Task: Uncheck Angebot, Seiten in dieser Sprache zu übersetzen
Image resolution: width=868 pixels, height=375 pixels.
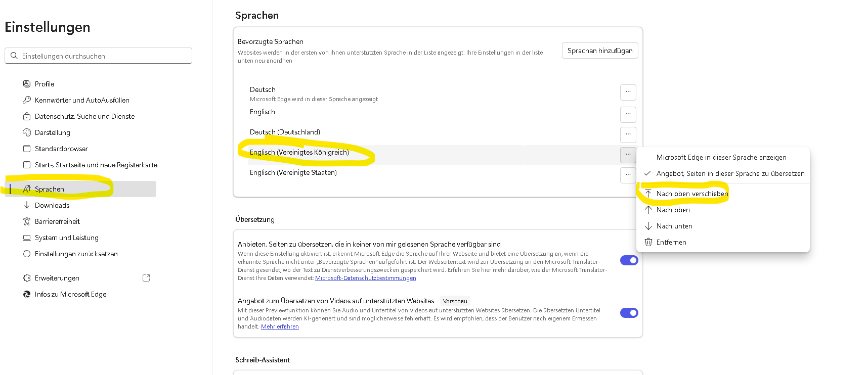Action: [x=723, y=173]
